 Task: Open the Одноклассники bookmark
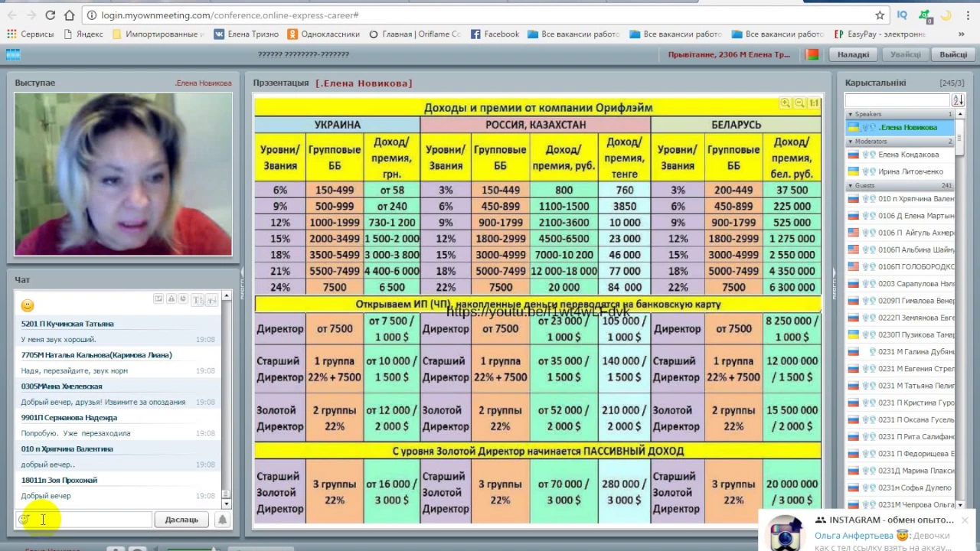pyautogui.click(x=324, y=34)
